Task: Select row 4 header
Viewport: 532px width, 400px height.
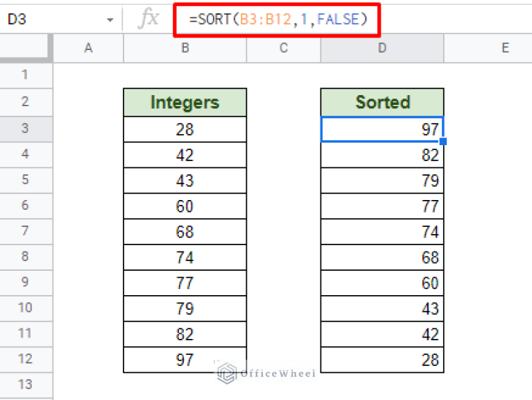Action: tap(26, 154)
